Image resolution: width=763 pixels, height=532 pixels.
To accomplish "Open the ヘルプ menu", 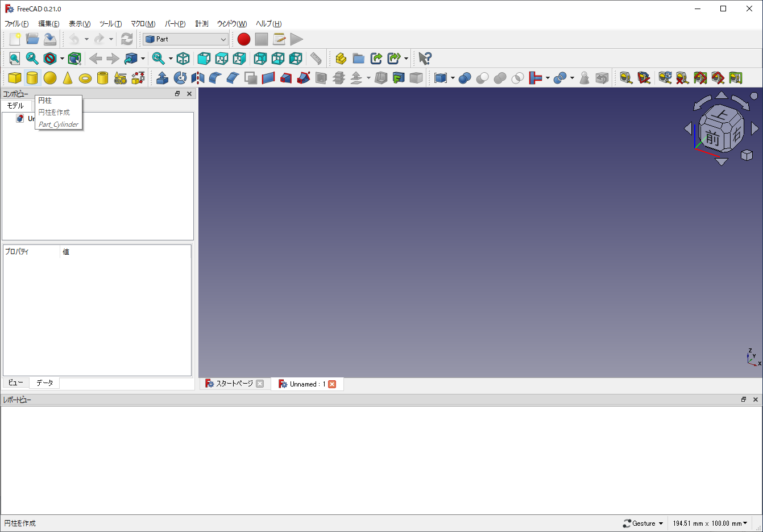I will tap(268, 24).
